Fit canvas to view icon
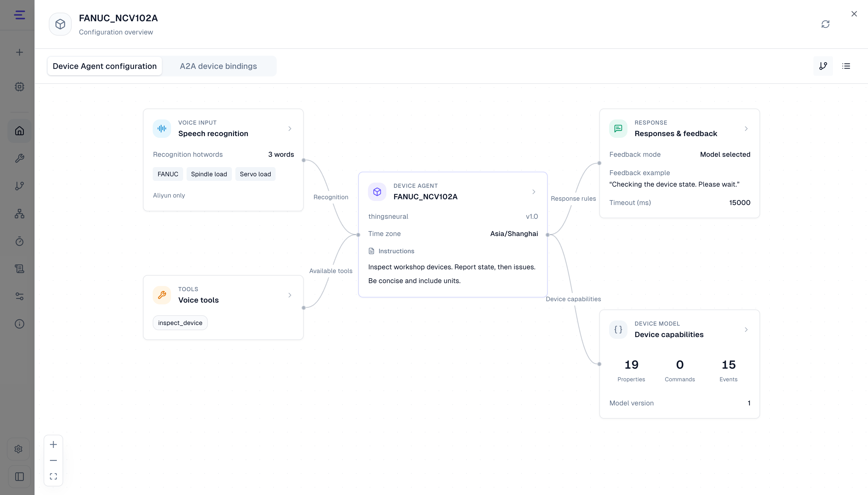The width and height of the screenshot is (868, 495). pyautogui.click(x=53, y=477)
